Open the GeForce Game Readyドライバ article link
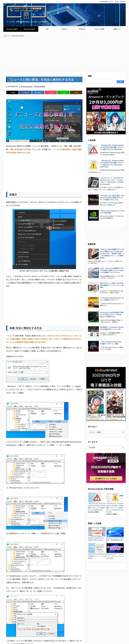This screenshot has width=129, height=644. pyautogui.click(x=112, y=212)
